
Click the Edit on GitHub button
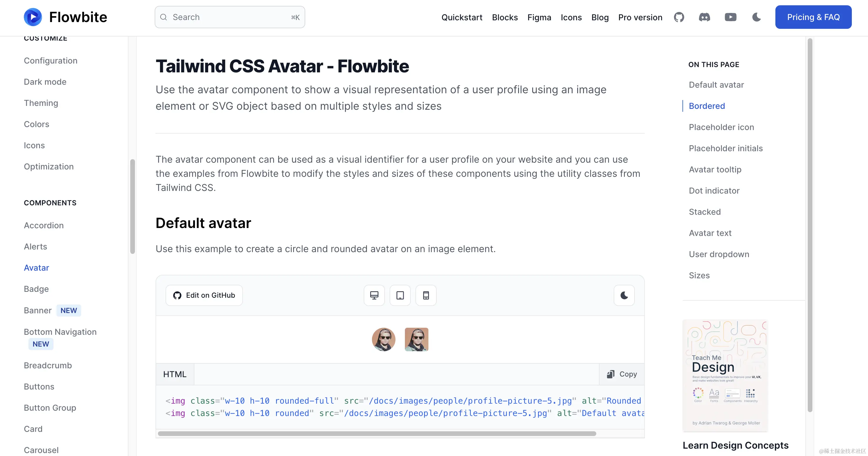(204, 295)
